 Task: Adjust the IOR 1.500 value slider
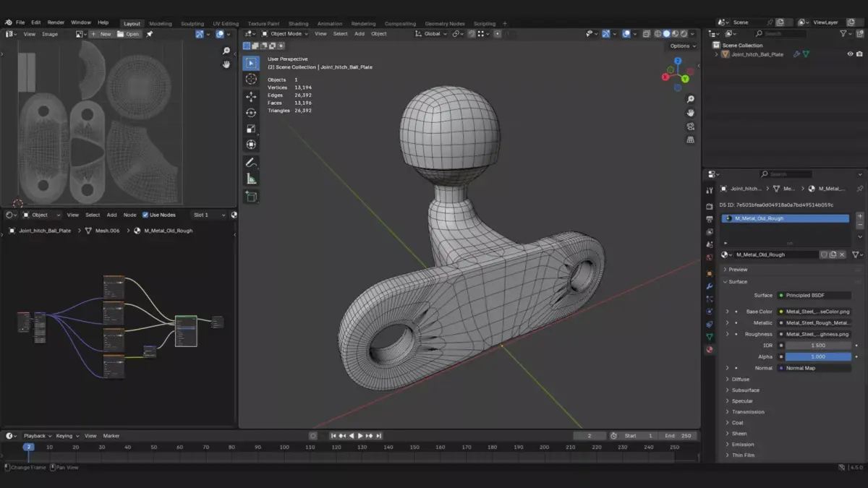click(x=818, y=346)
